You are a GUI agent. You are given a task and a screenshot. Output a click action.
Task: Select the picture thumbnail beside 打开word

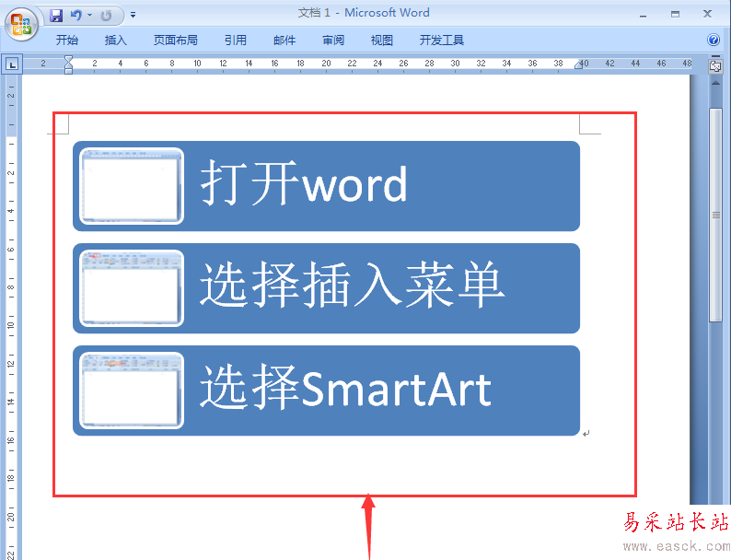pos(132,186)
